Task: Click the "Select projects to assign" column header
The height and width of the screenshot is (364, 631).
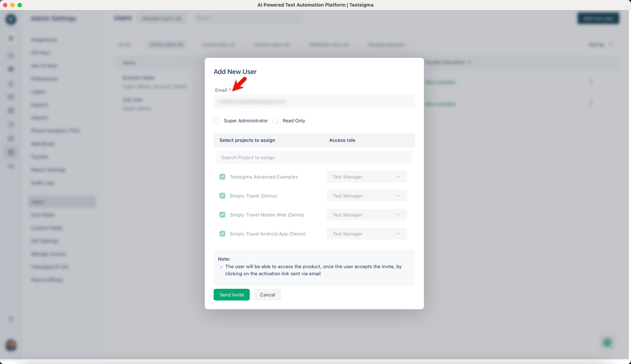Action: 247,140
